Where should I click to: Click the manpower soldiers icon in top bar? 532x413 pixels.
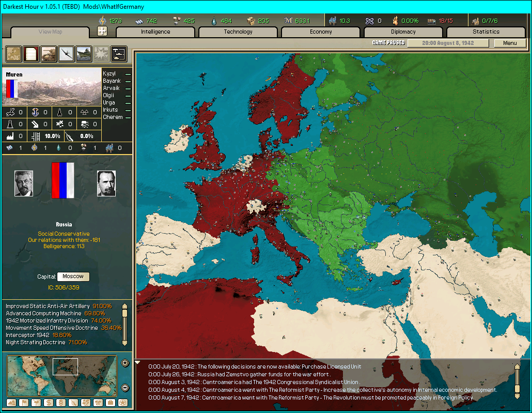[333, 21]
